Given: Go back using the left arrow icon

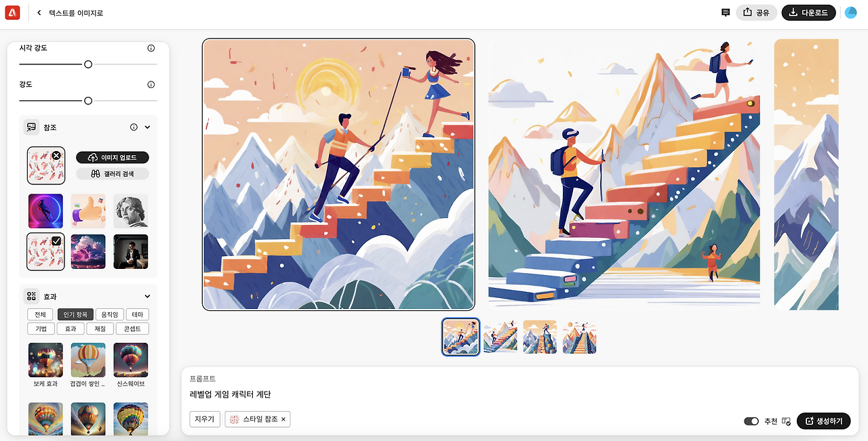Looking at the screenshot, I should [x=39, y=13].
